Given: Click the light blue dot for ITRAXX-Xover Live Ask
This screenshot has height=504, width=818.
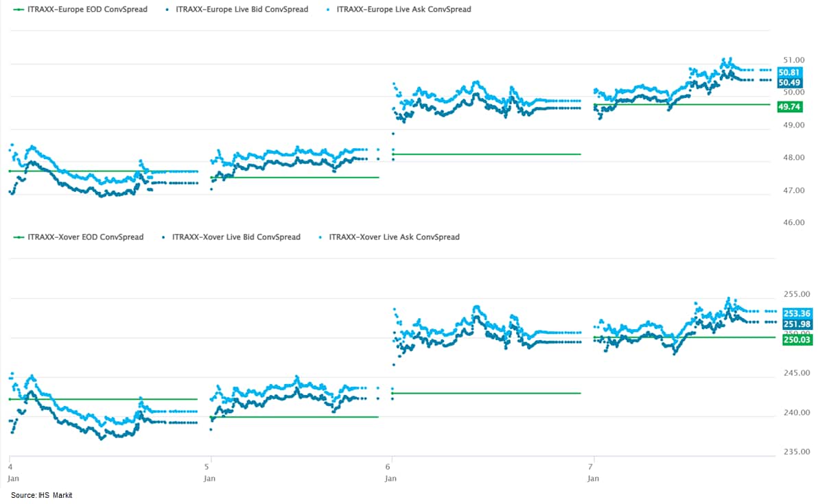Looking at the screenshot, I should (x=321, y=237).
